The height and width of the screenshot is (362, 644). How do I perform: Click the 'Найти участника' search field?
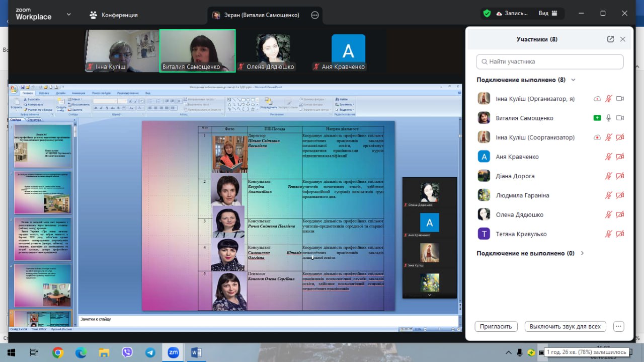tap(550, 61)
